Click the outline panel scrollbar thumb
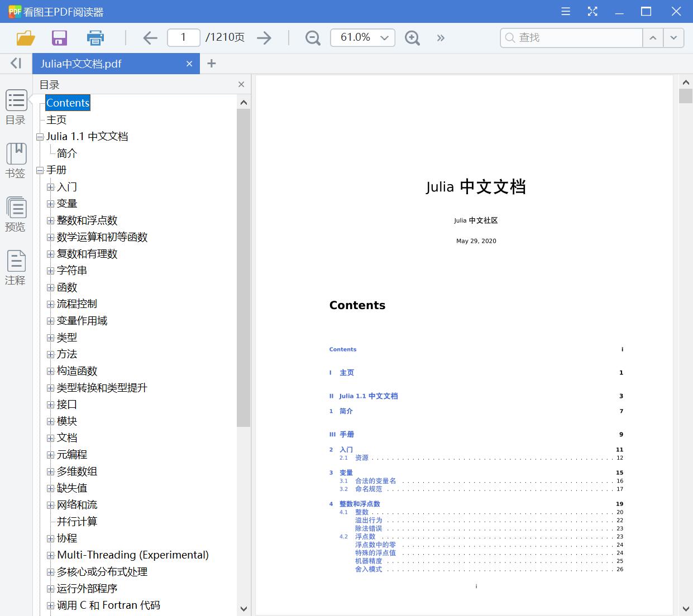 (x=243, y=268)
